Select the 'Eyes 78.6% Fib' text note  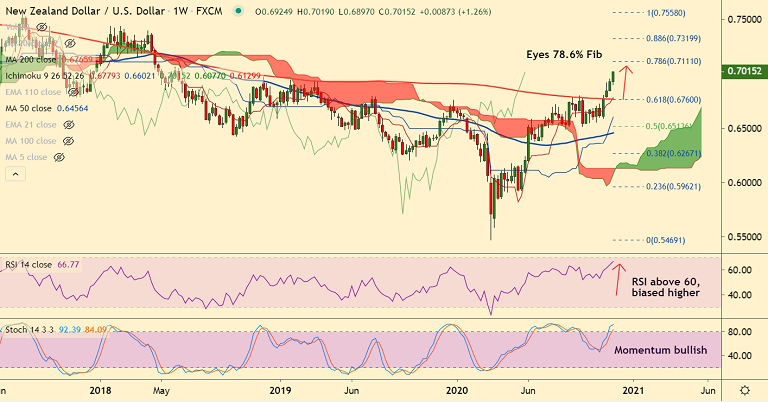tap(564, 54)
